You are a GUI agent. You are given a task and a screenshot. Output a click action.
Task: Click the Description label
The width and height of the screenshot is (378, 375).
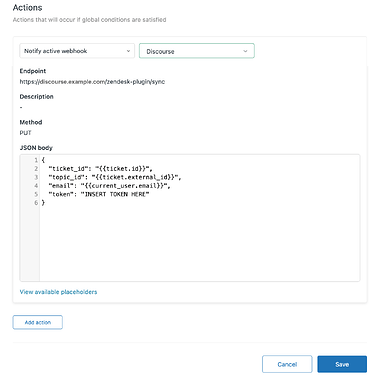click(x=36, y=97)
